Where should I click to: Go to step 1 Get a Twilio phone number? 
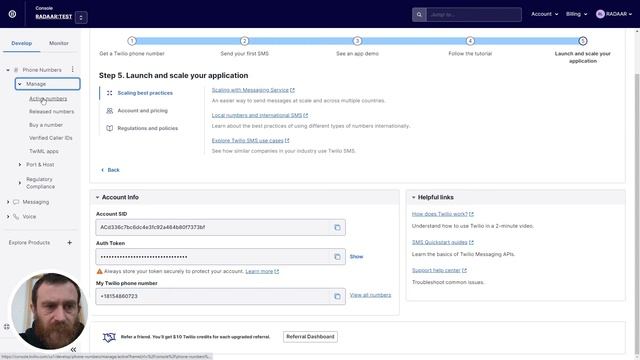(x=132, y=41)
